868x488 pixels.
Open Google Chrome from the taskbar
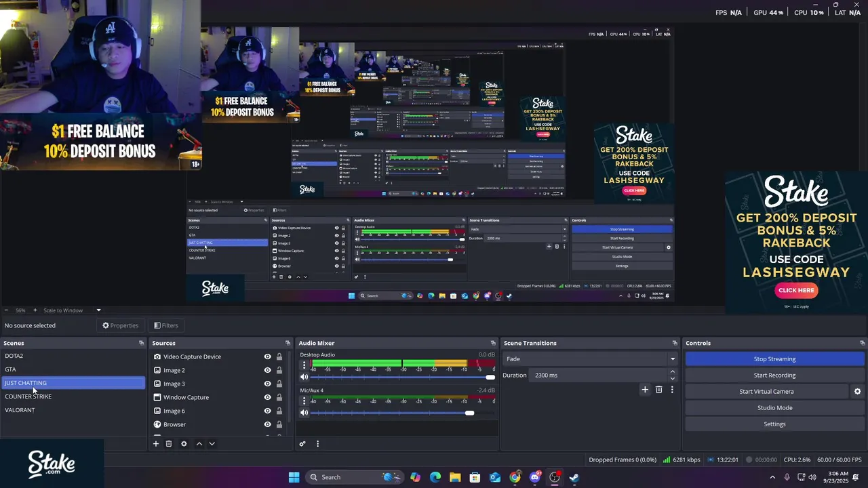[x=515, y=477]
